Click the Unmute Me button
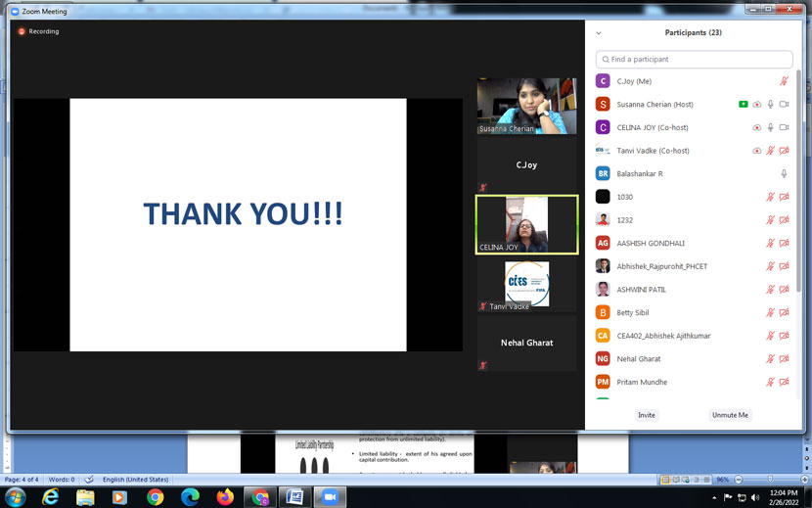This screenshot has width=812, height=508. [x=730, y=415]
